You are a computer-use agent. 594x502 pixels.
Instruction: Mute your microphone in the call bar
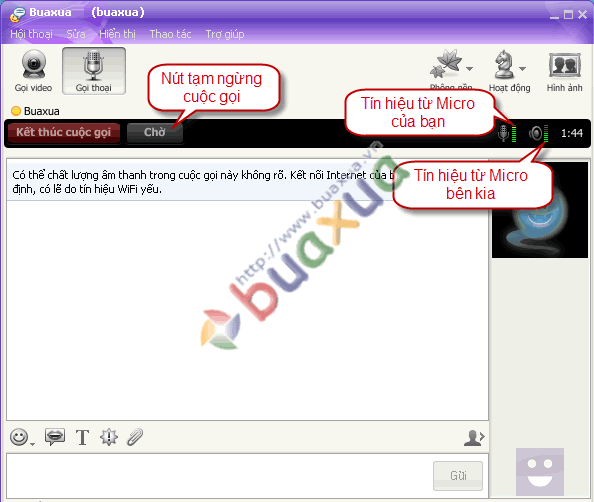pyautogui.click(x=503, y=133)
